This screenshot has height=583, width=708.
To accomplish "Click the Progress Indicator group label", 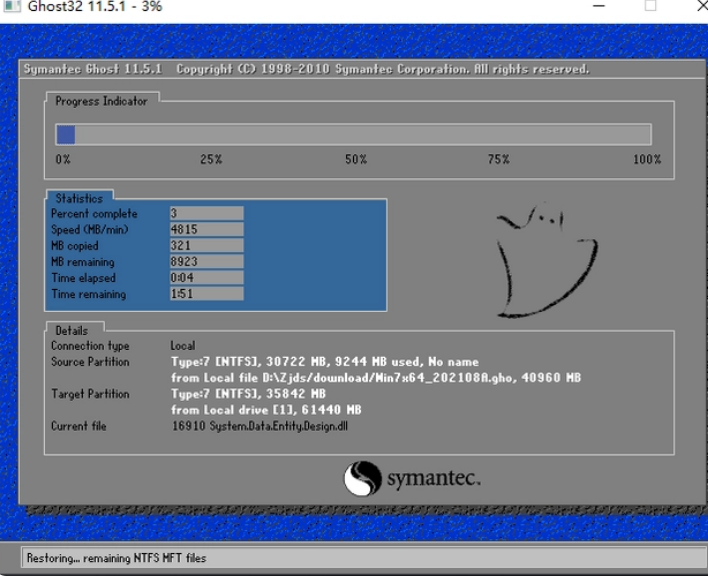I will coord(101,101).
